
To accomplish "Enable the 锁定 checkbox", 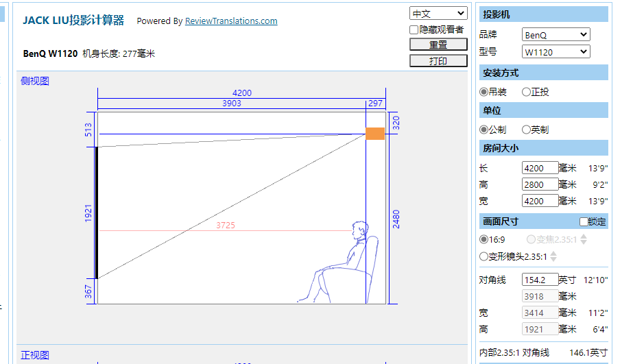I will pos(584,221).
